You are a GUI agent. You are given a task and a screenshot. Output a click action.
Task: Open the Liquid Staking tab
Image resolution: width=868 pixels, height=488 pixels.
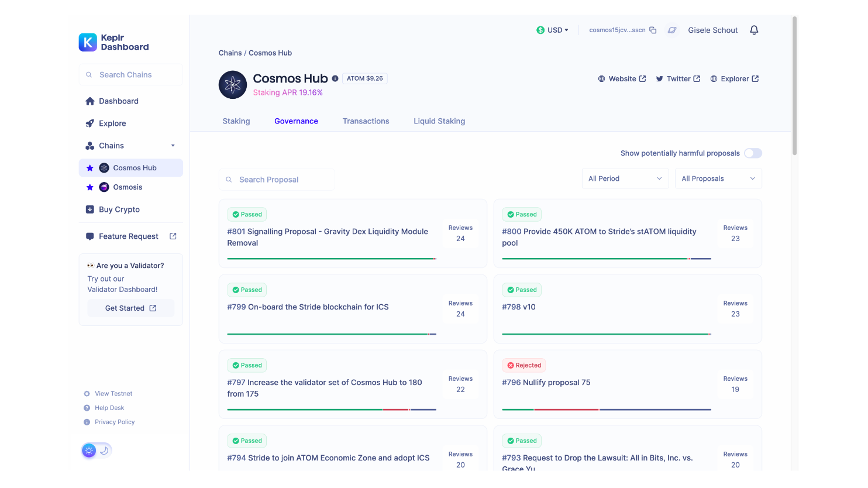point(439,121)
